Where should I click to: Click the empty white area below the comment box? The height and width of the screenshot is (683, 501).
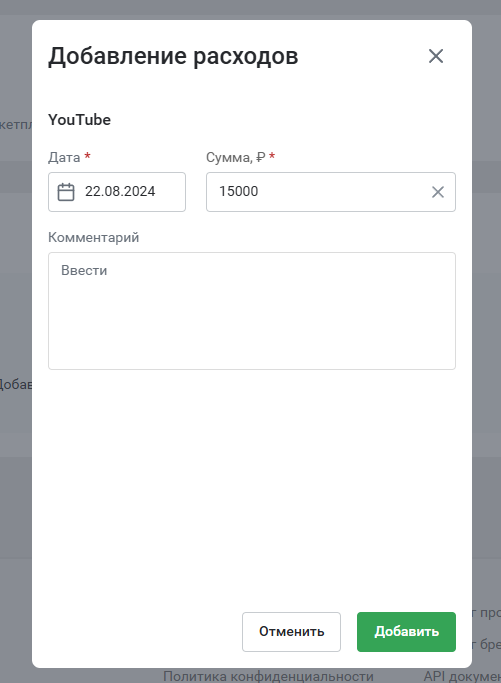252,488
